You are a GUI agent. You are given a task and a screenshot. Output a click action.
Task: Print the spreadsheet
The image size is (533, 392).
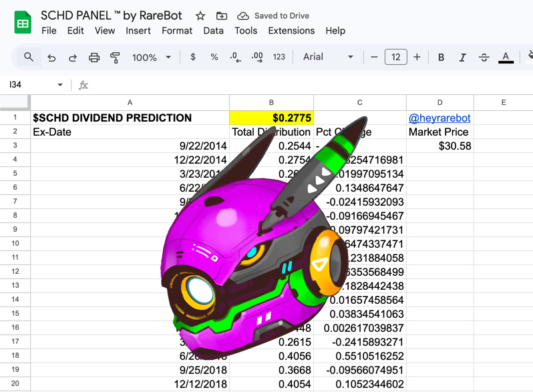click(x=94, y=57)
